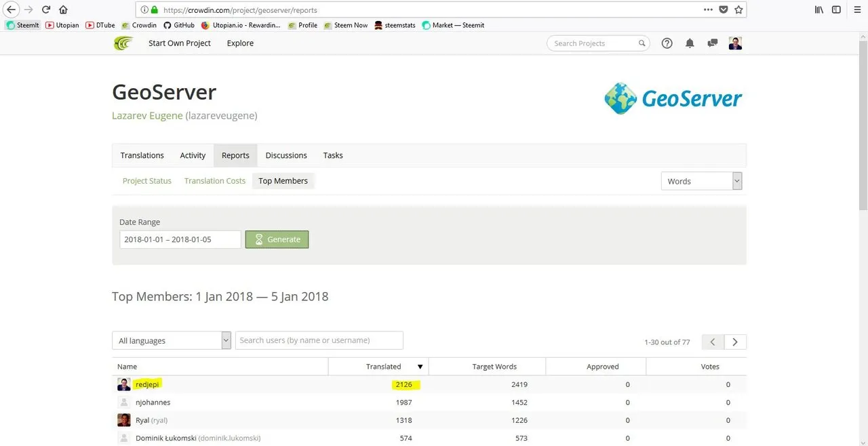The image size is (868, 446).
Task: Click the Generate button
Action: (277, 239)
